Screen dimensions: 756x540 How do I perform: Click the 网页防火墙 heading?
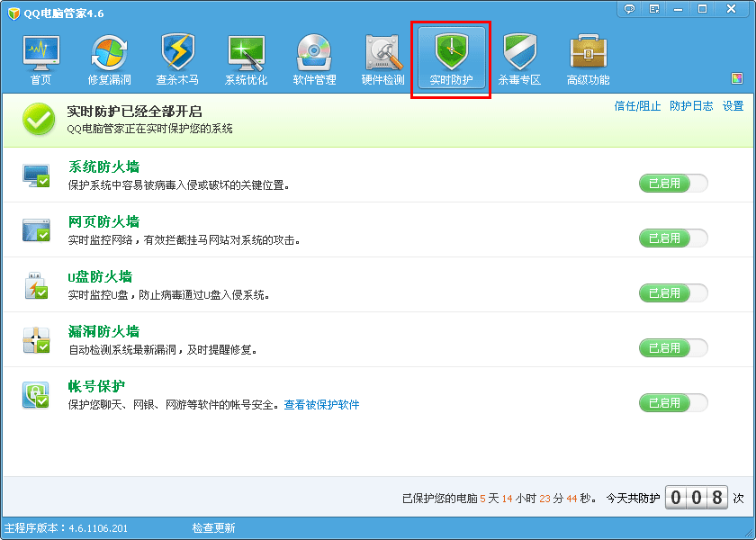[103, 221]
